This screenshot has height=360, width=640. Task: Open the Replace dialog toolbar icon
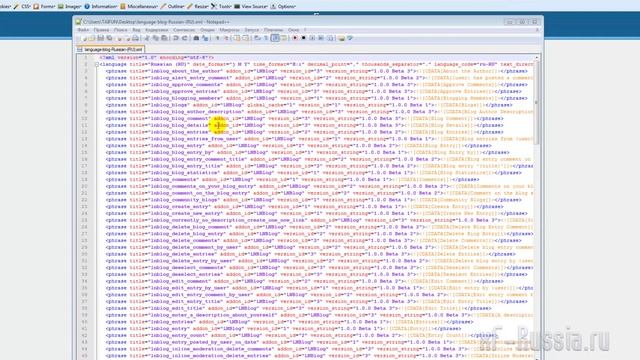(204, 38)
